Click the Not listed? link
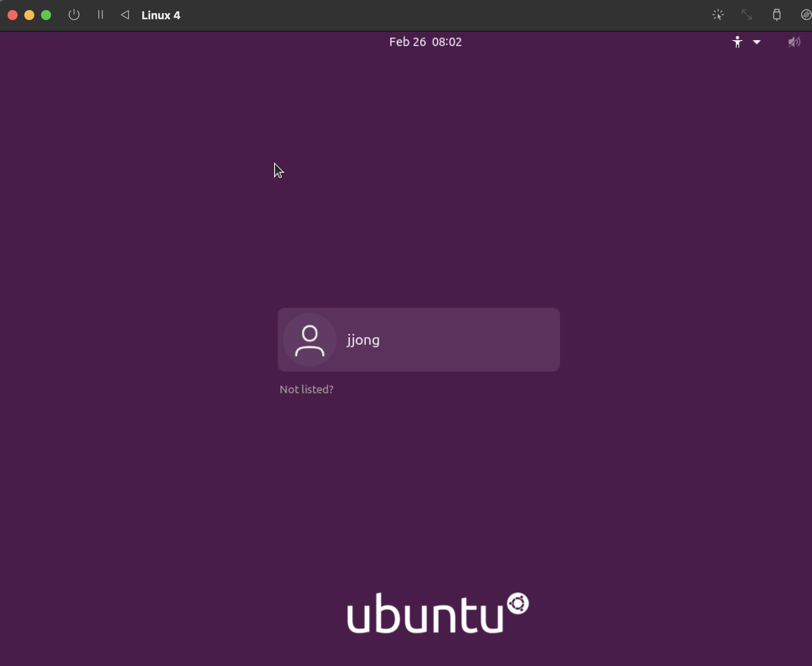This screenshot has width=812, height=666. click(306, 389)
